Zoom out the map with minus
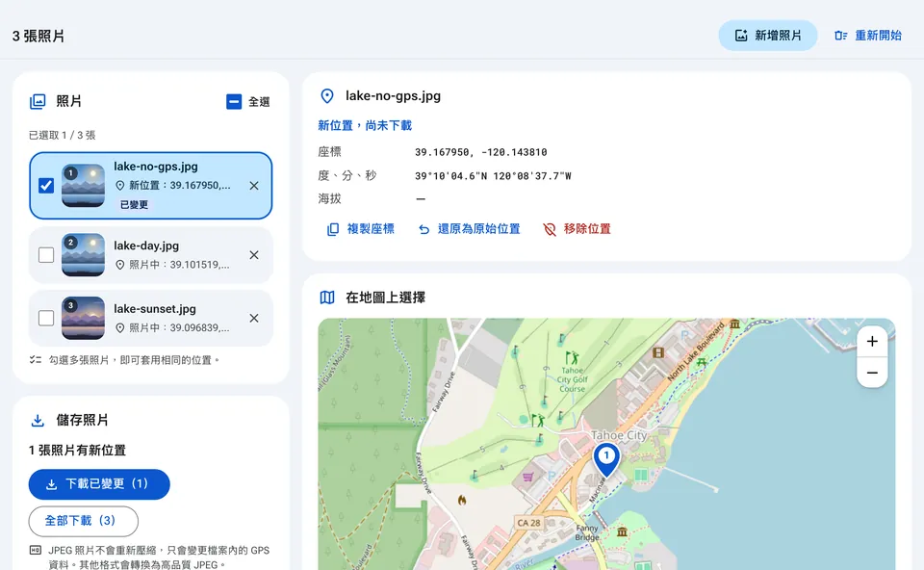Viewport: 924px width, 570px height. point(872,374)
